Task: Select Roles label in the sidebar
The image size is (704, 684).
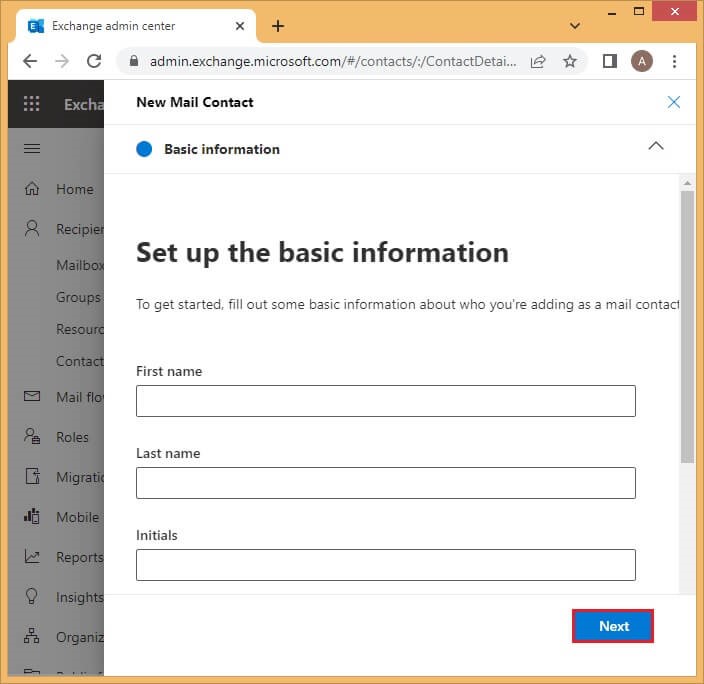Action: click(x=72, y=437)
